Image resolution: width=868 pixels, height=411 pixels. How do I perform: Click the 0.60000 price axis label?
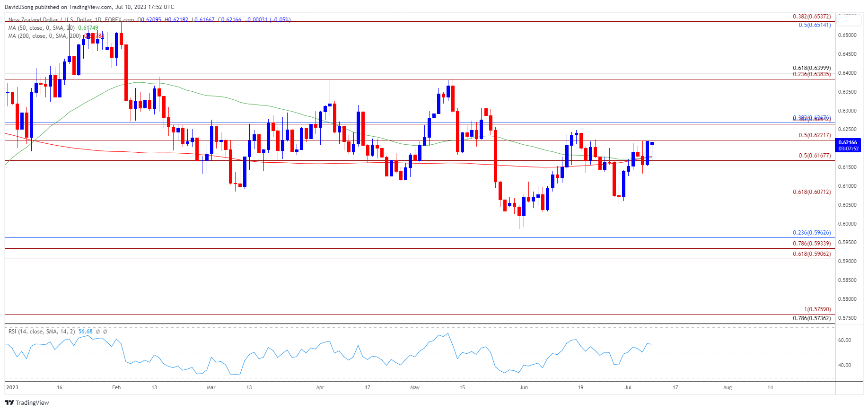tap(847, 224)
